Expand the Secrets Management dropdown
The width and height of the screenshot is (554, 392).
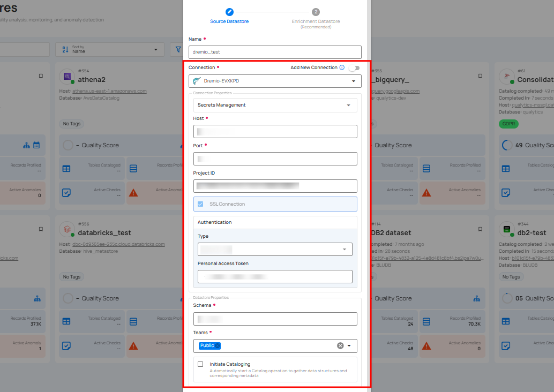(275, 105)
